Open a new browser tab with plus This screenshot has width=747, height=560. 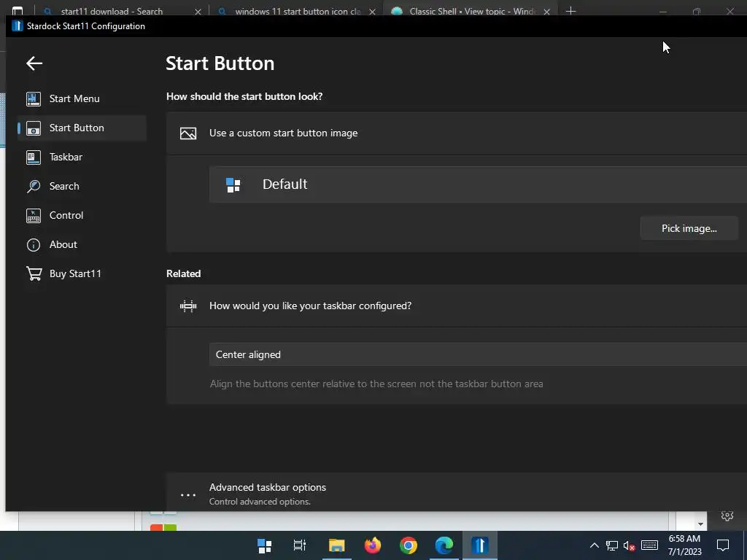point(570,11)
